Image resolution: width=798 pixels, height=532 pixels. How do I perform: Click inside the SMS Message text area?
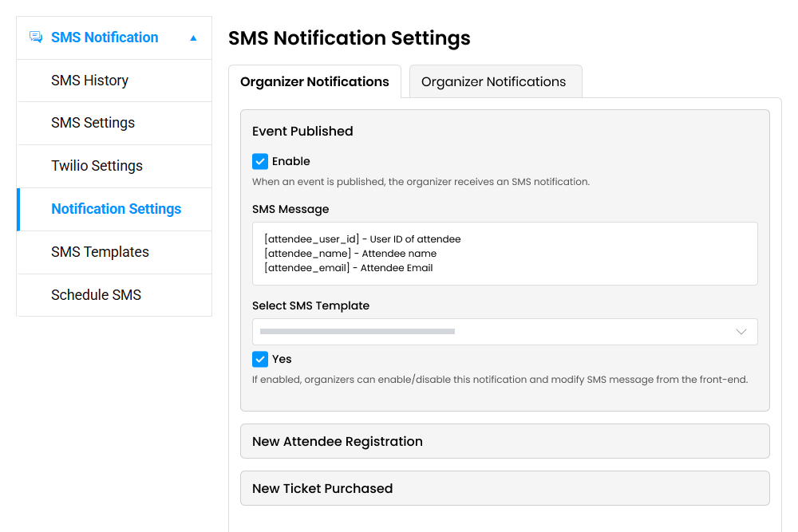point(504,253)
